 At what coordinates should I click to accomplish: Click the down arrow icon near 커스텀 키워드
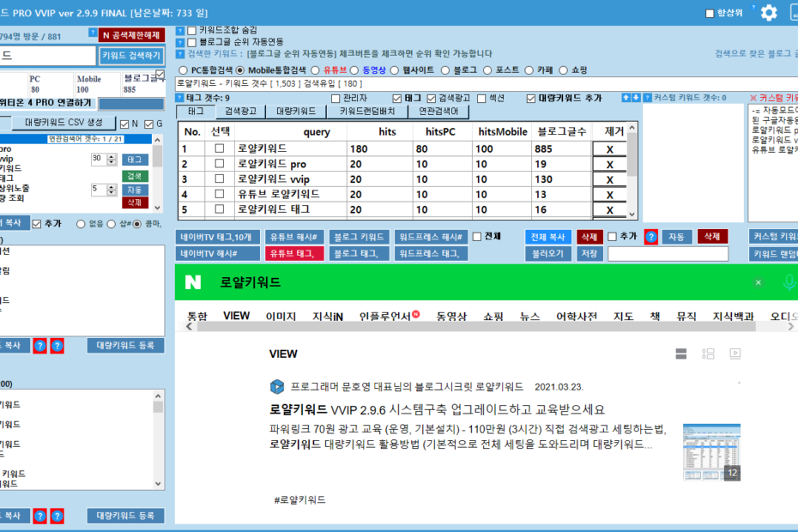tap(636, 98)
